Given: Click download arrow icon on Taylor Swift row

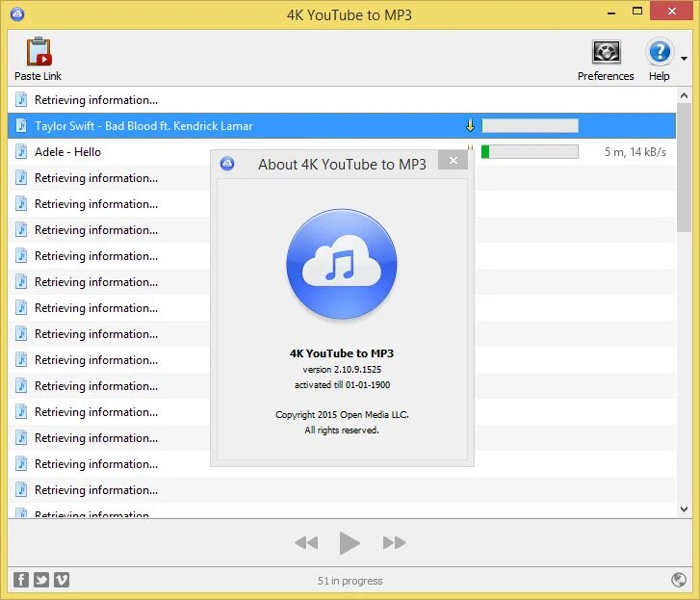Looking at the screenshot, I should [470, 126].
